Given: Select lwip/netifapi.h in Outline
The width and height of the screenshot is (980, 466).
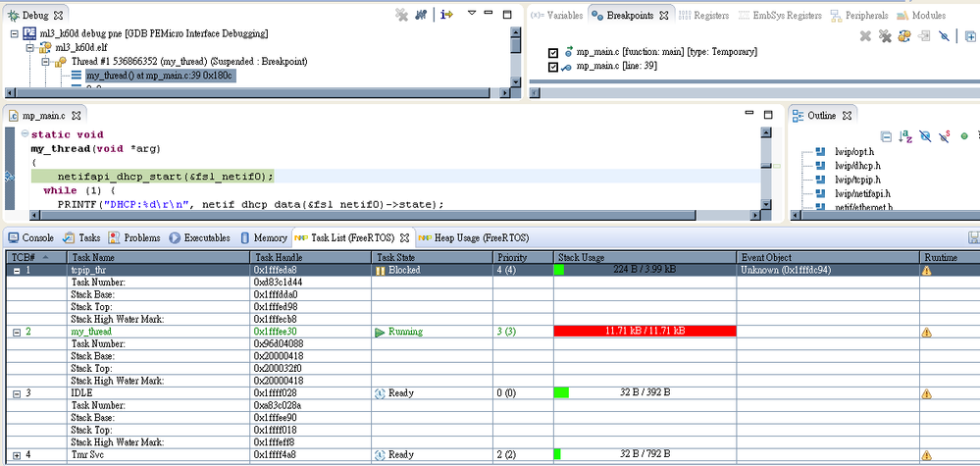Looking at the screenshot, I should coord(862,193).
